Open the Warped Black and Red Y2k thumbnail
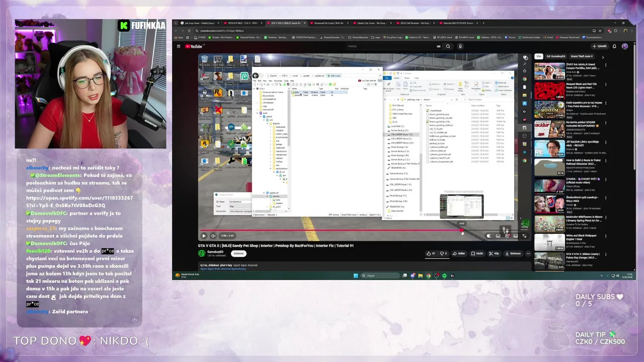 point(549,90)
